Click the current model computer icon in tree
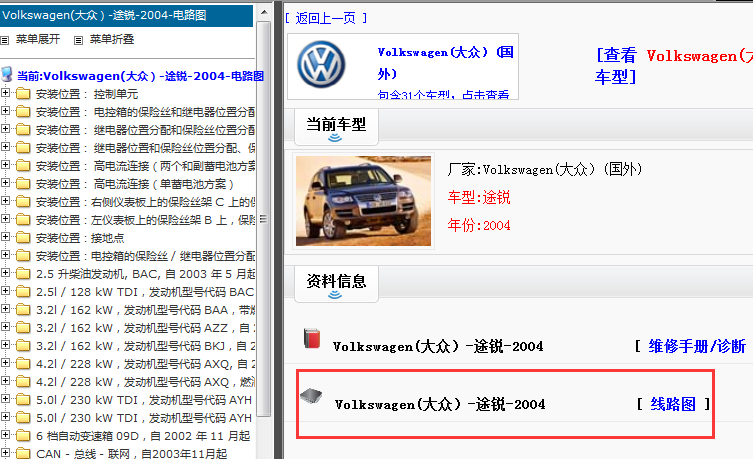The image size is (753, 459). tap(7, 75)
